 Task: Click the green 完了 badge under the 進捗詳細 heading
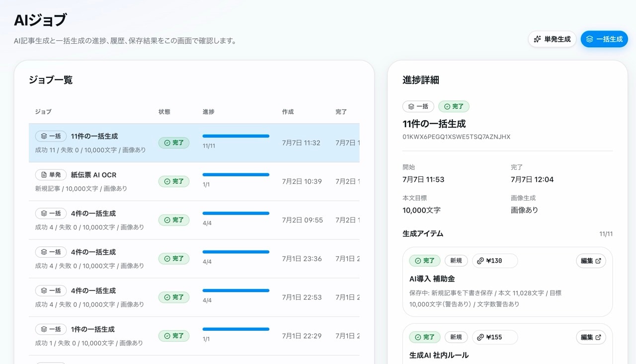click(454, 106)
